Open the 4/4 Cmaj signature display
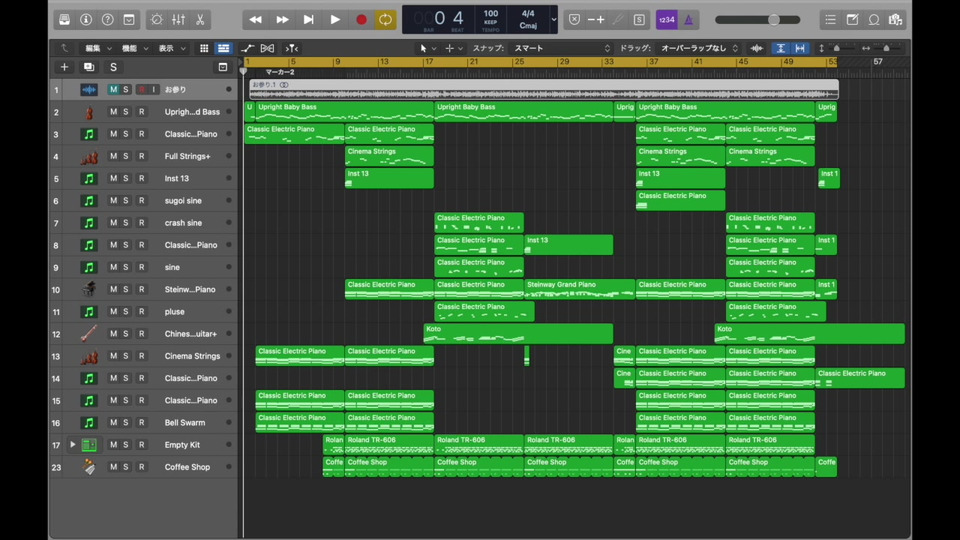 pos(528,20)
